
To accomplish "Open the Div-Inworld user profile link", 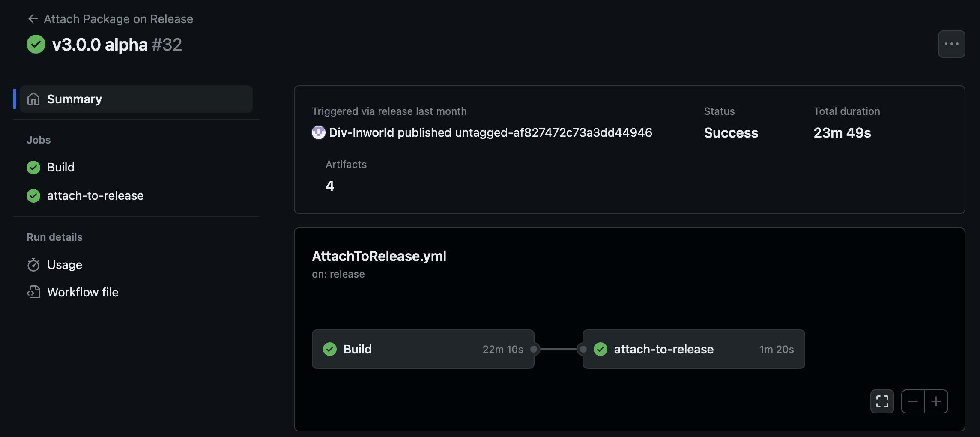I will (361, 132).
